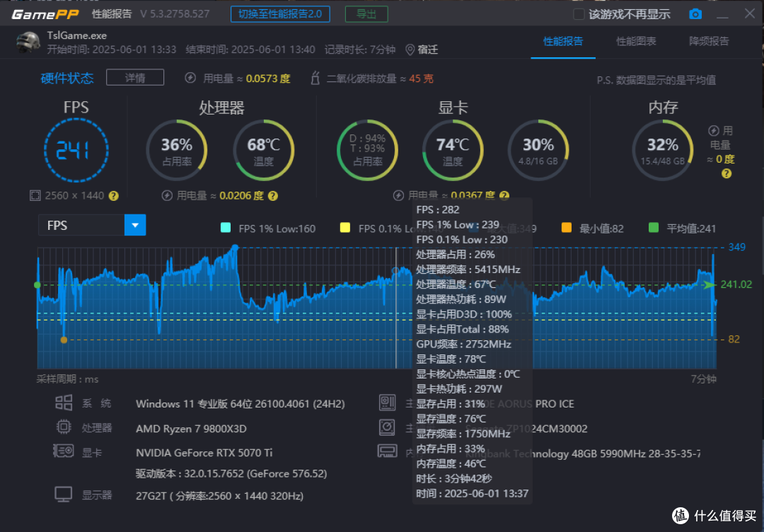Switch to the 性能报告 tab
Viewport: 764px width, 532px height.
tap(563, 42)
